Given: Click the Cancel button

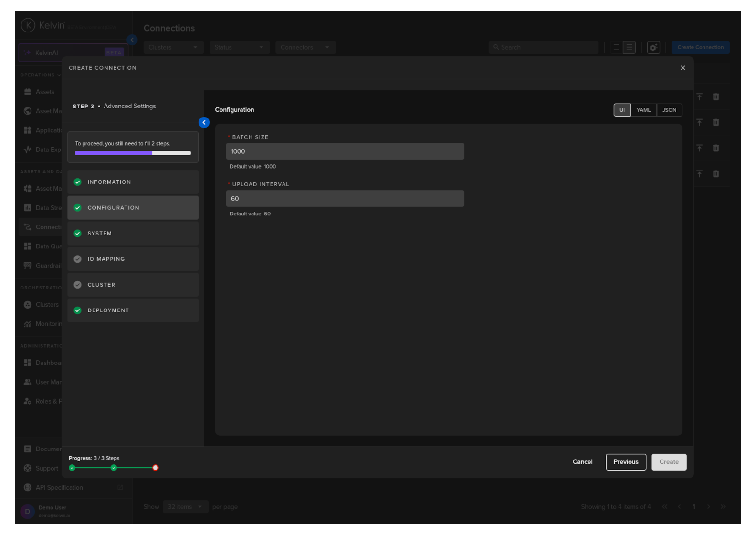Looking at the screenshot, I should click(x=582, y=462).
